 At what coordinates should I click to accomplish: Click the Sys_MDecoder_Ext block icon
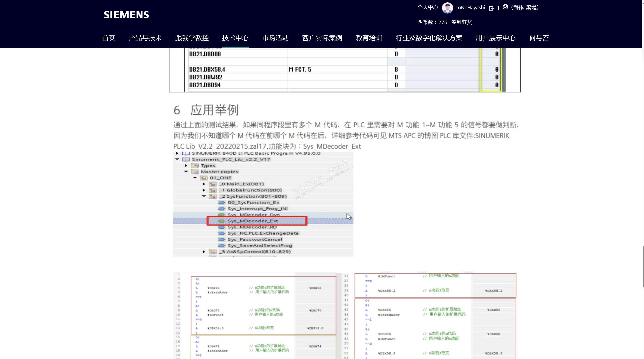point(221,221)
